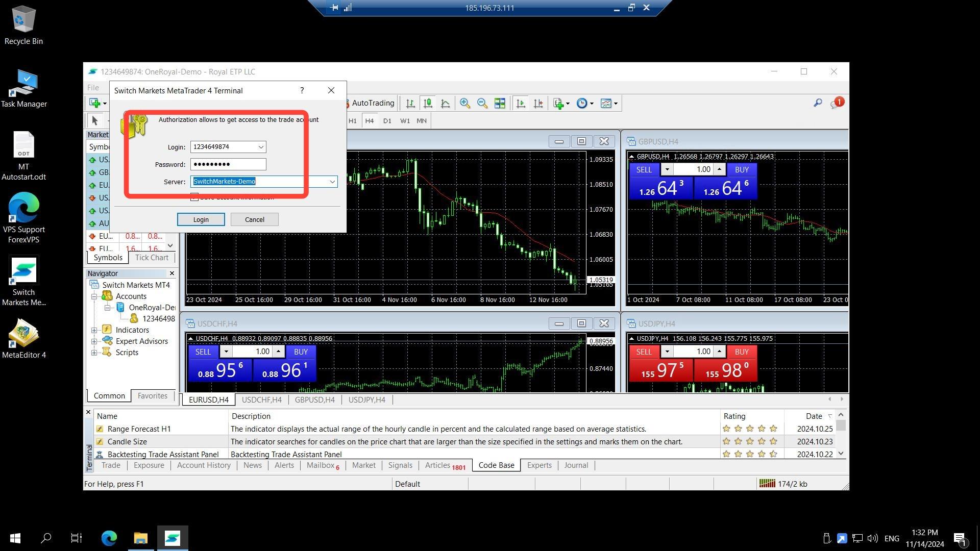Toggle chart shift icon
Screen dimensions: 980x551
538,104
